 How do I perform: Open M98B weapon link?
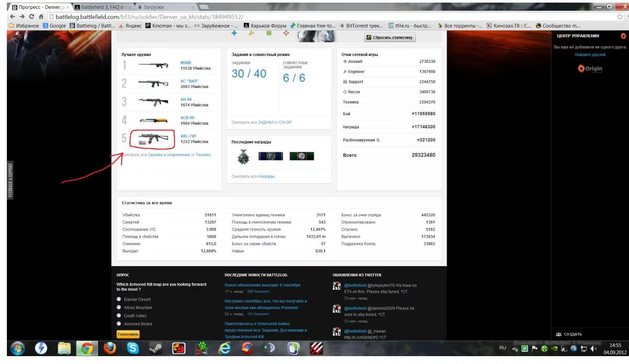(x=186, y=63)
